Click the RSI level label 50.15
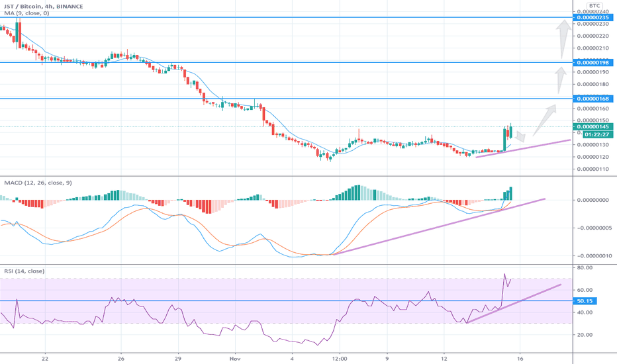The height and width of the screenshot is (364, 617). click(x=585, y=301)
